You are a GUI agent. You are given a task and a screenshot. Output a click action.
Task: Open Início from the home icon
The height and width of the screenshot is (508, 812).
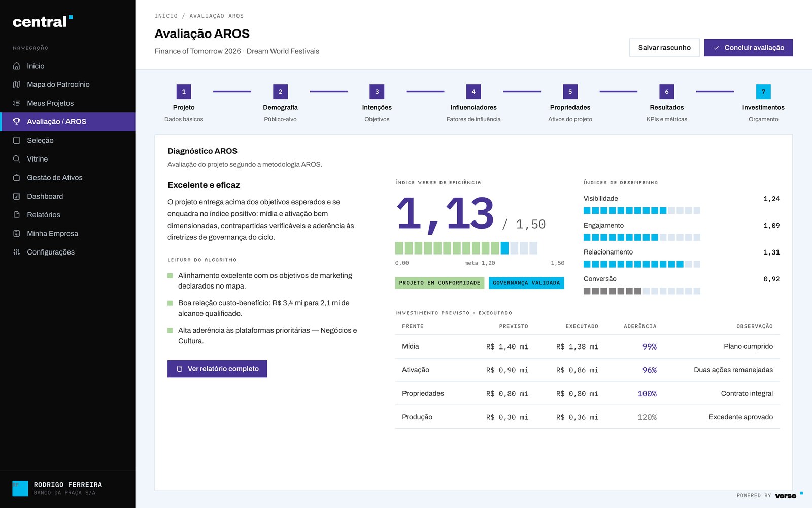pyautogui.click(x=17, y=66)
